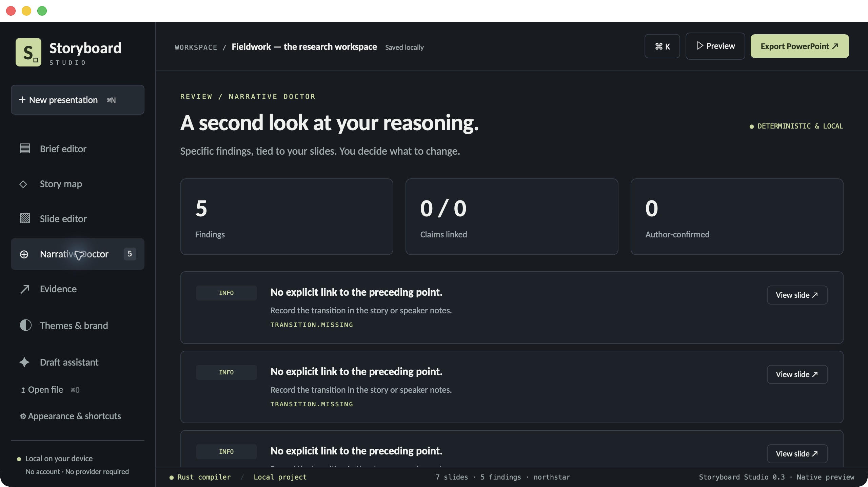Screen dimensions: 868x487
Task: Switch to Story map view
Action: click(78, 184)
